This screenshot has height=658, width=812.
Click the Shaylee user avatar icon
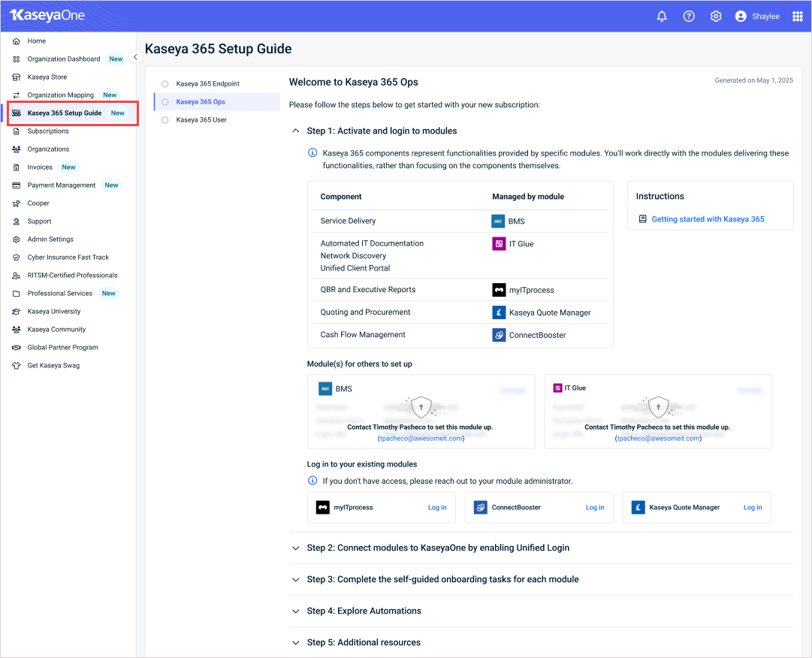741,16
